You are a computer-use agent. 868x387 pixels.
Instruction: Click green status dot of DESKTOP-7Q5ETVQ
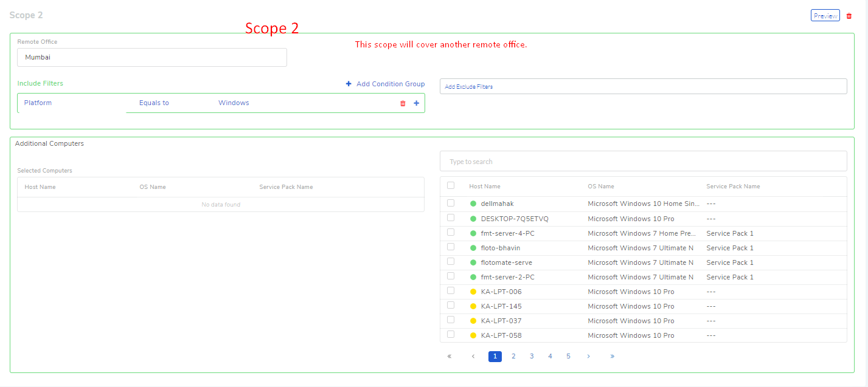(x=473, y=219)
